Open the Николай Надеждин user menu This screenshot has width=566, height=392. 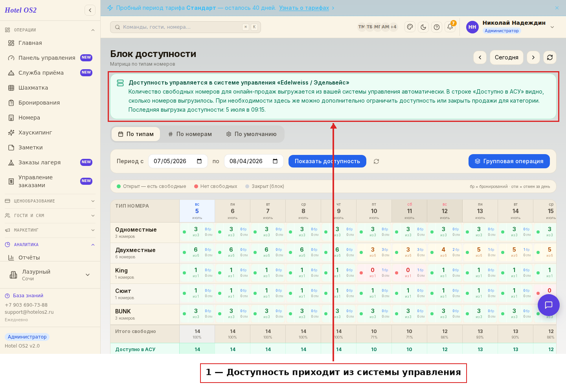[511, 27]
